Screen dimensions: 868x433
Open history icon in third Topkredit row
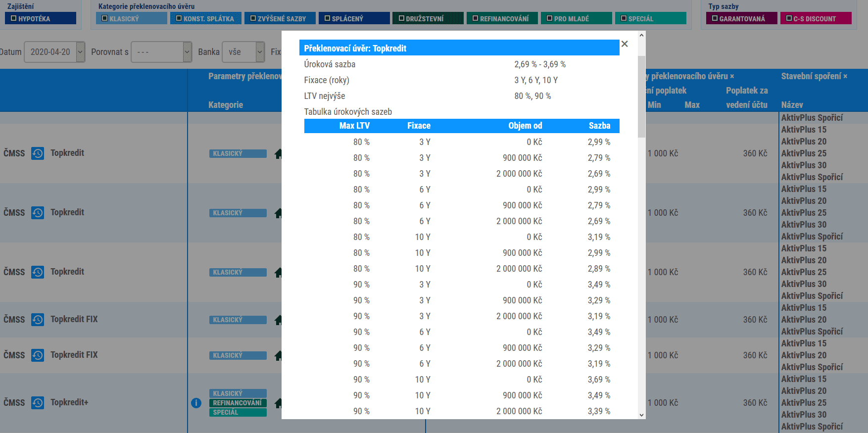(38, 272)
